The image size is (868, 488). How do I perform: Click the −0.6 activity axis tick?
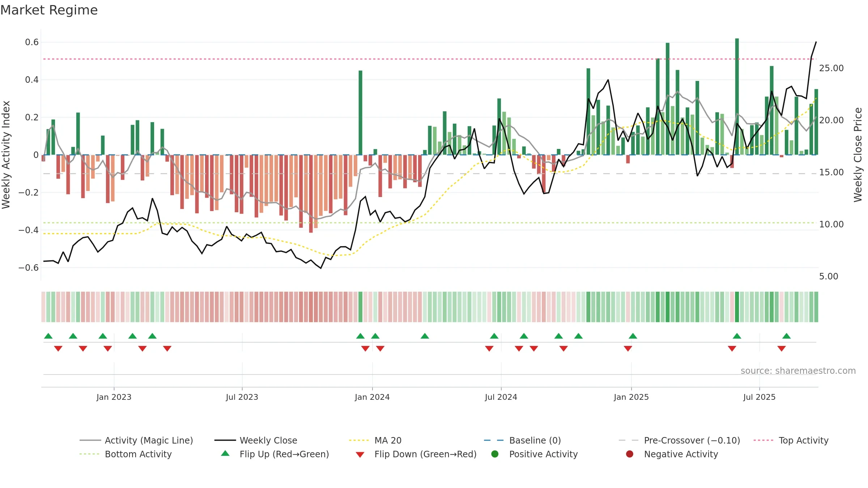click(x=29, y=268)
